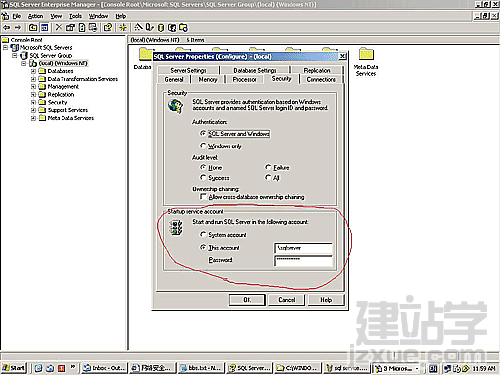500x375 pixels.
Task: Open the Window menu
Action: (x=98, y=16)
